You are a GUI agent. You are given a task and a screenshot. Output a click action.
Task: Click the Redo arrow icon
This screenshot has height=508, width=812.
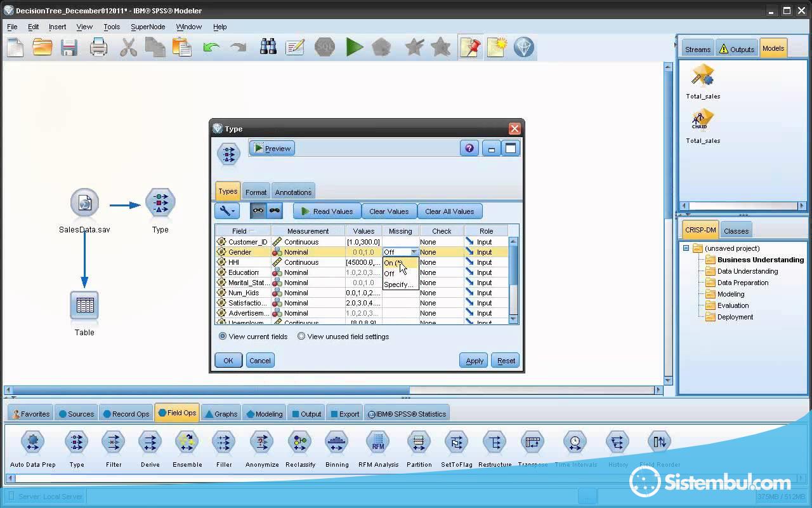coord(238,47)
